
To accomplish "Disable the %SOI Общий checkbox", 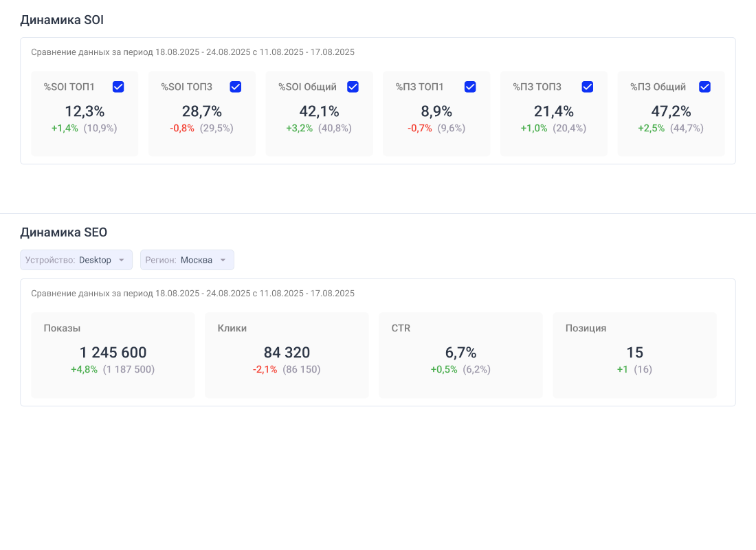I will point(353,87).
